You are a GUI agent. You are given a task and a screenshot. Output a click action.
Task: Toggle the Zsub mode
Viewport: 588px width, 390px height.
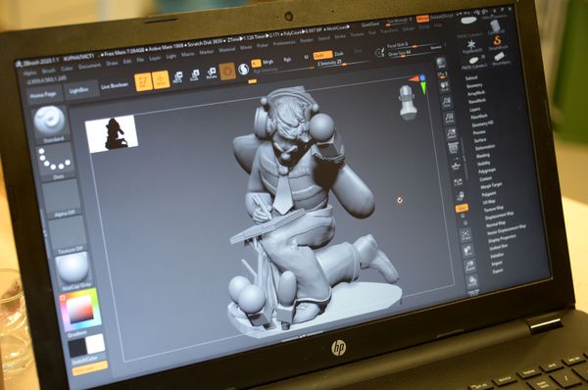[339, 54]
